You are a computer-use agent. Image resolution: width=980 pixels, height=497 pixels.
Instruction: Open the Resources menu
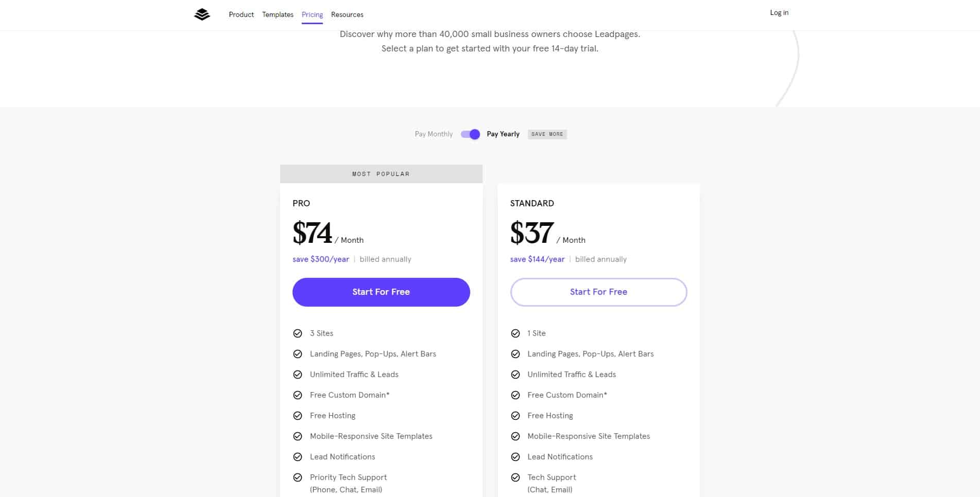(x=347, y=14)
